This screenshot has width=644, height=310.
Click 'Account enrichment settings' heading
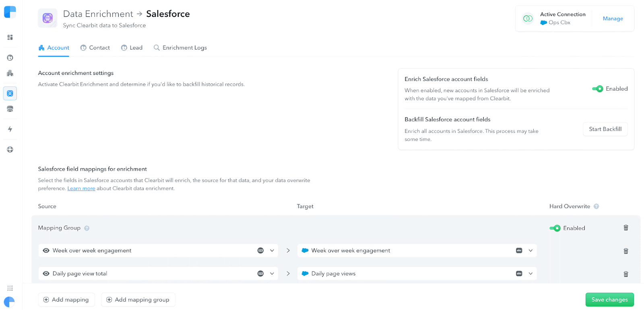coord(76,73)
